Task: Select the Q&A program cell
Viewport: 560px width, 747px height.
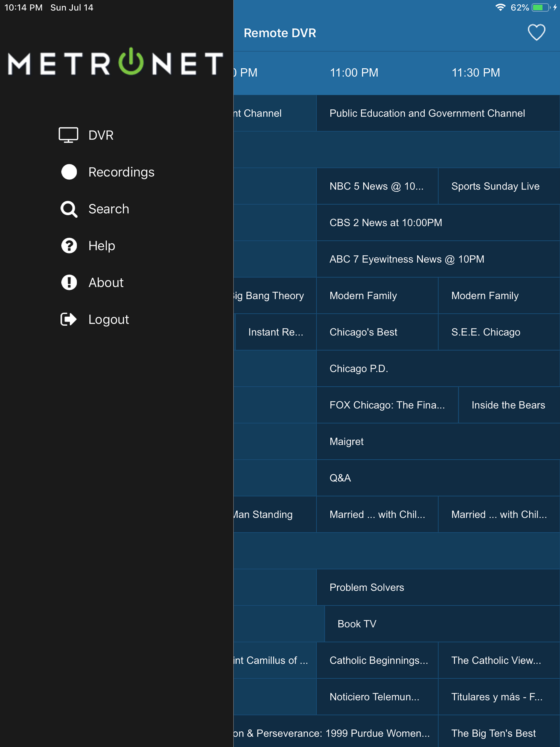Action: [340, 478]
